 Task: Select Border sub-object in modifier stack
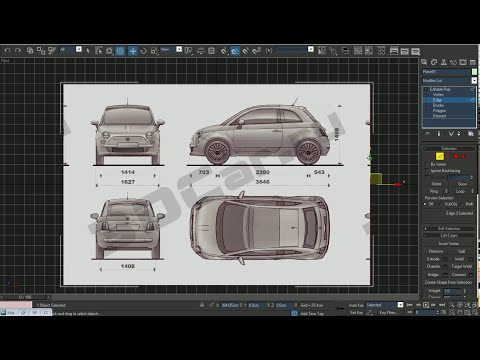[x=438, y=105]
